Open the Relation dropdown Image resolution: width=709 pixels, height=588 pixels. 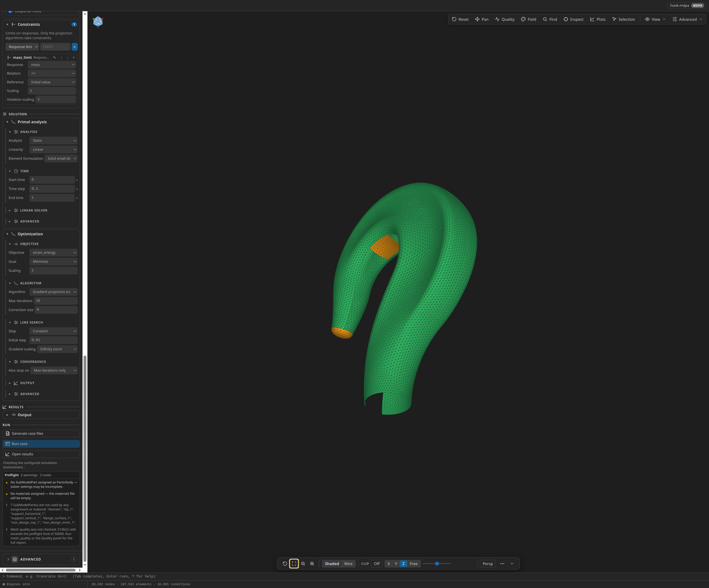[52, 74]
